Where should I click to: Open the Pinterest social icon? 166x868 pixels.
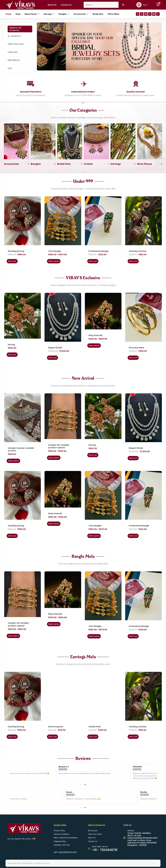pos(145,14)
